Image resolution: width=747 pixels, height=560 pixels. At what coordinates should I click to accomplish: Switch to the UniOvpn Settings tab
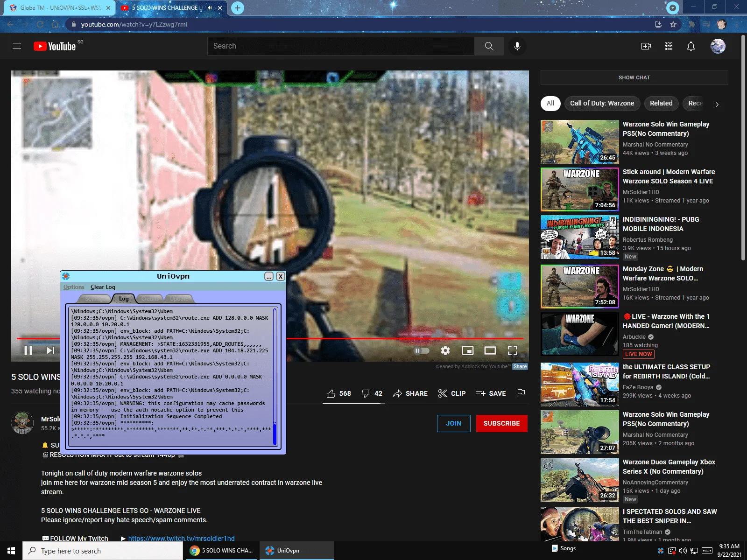point(95,299)
